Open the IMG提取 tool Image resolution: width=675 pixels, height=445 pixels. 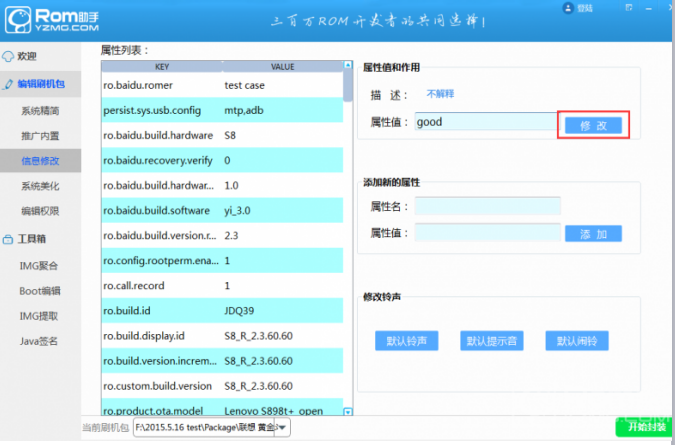pyautogui.click(x=40, y=316)
